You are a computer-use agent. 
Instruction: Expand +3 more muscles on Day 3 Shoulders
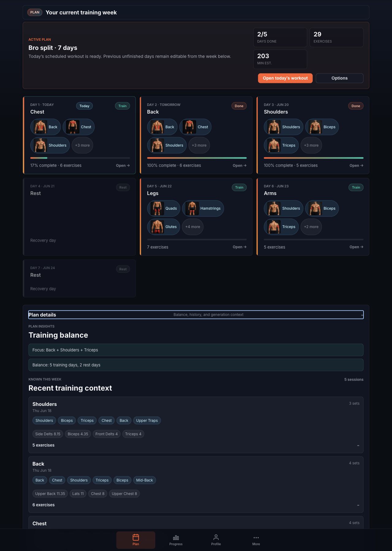[x=311, y=145]
